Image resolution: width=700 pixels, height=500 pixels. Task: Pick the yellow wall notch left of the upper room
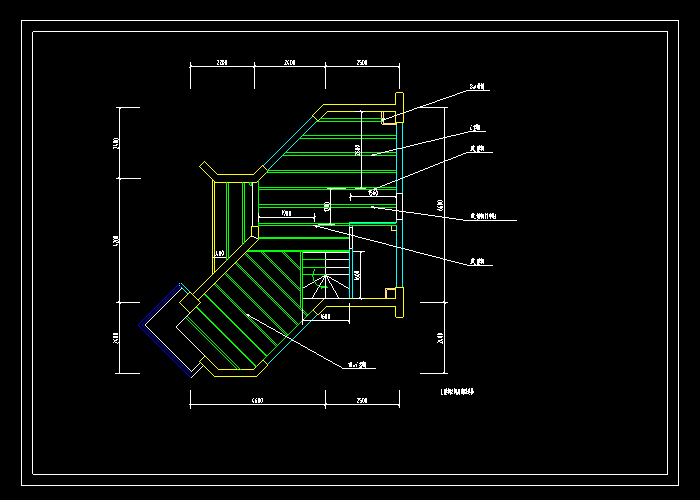coord(212,171)
